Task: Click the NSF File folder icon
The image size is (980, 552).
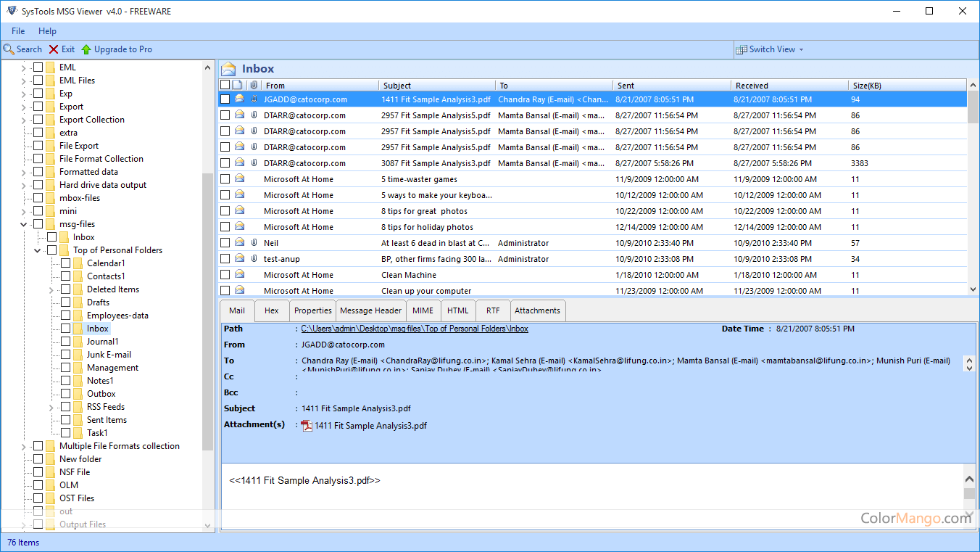Action: 51,472
